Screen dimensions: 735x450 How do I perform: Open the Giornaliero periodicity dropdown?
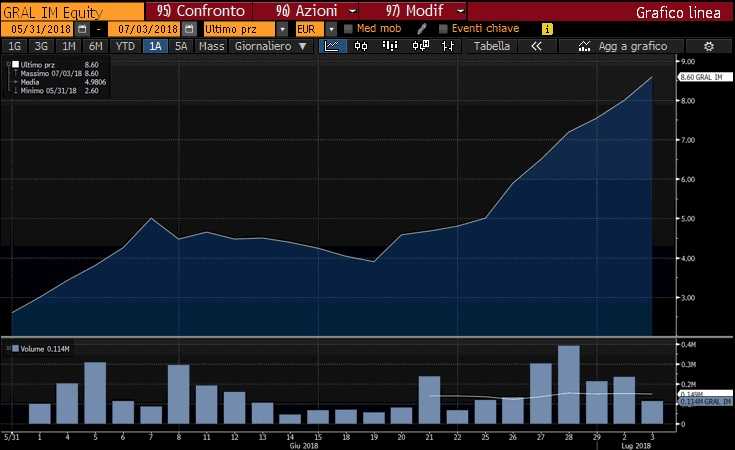[x=270, y=46]
